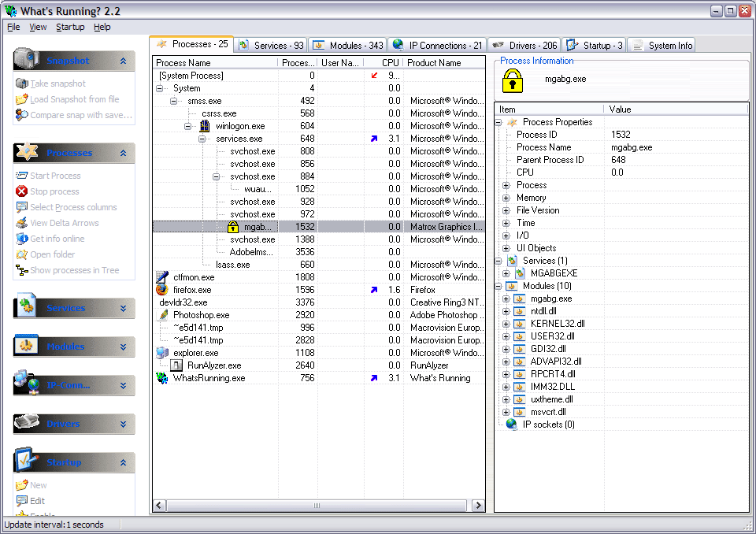Click the winlogon.exe icon
This screenshot has width=756, height=534.
(205, 126)
